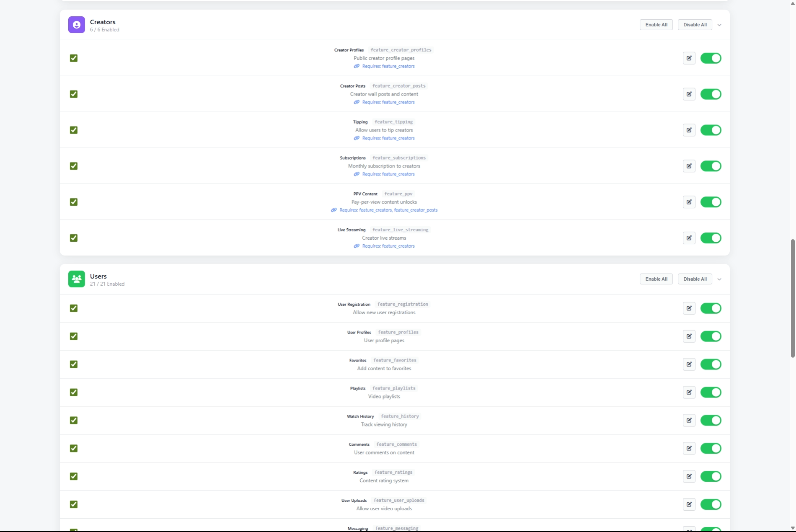Image resolution: width=796 pixels, height=532 pixels.
Task: Open the edit icon for Creator Profiles
Action: [689, 58]
